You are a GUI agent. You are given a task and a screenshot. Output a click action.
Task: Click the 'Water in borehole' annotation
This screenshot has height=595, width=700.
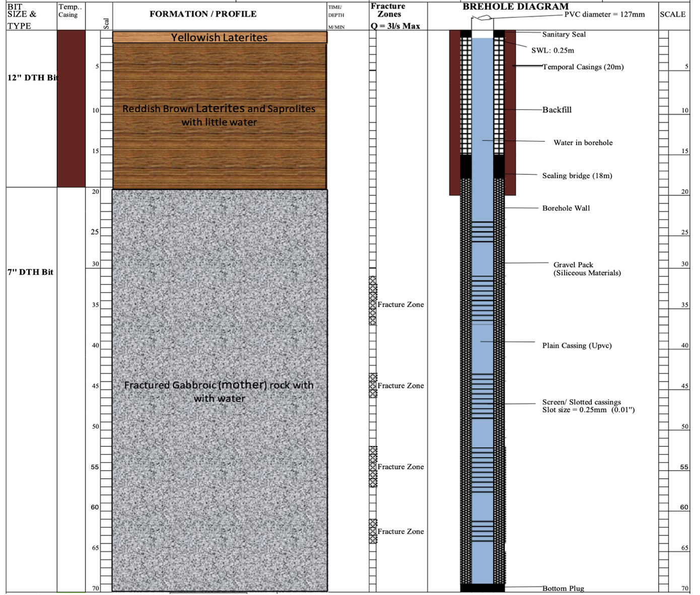point(583,142)
